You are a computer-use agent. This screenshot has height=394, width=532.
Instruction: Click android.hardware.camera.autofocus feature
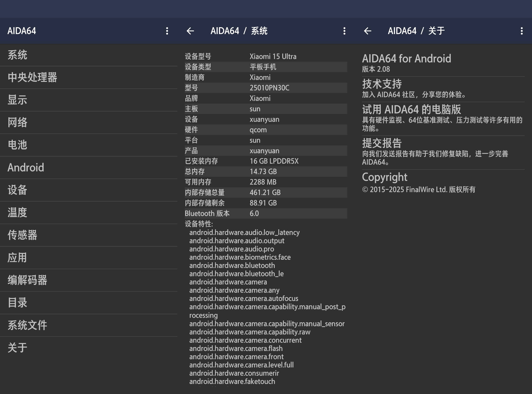click(x=244, y=299)
